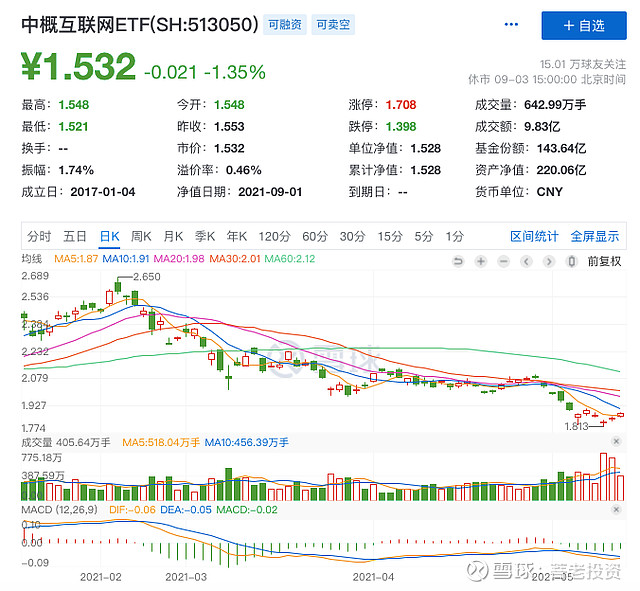Click the 可融资 tag

[284, 25]
